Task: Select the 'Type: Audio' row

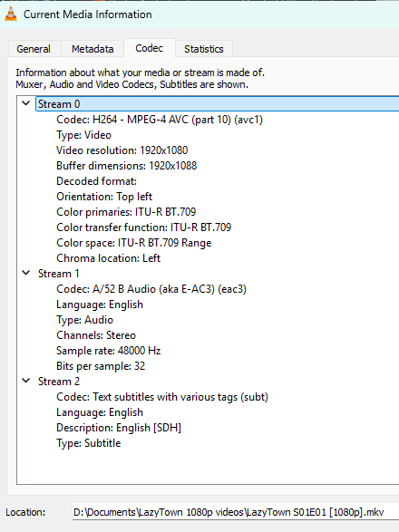Action: pyautogui.click(x=85, y=320)
